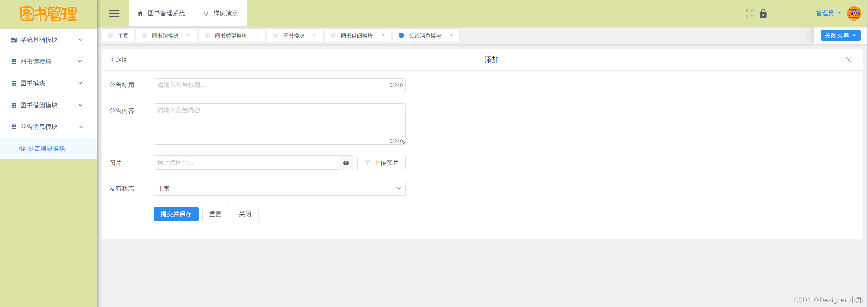This screenshot has height=307, width=868.
Task: Focus the 公告内容 textarea
Action: point(279,124)
